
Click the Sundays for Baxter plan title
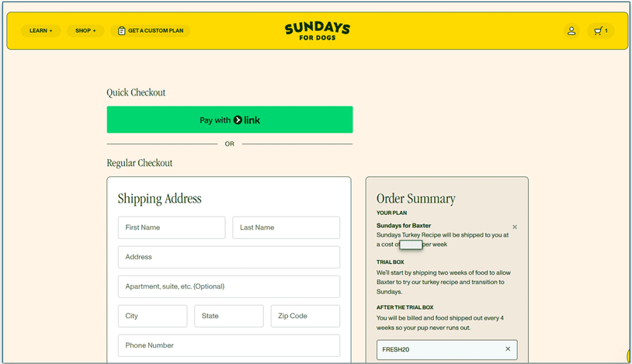pos(404,226)
